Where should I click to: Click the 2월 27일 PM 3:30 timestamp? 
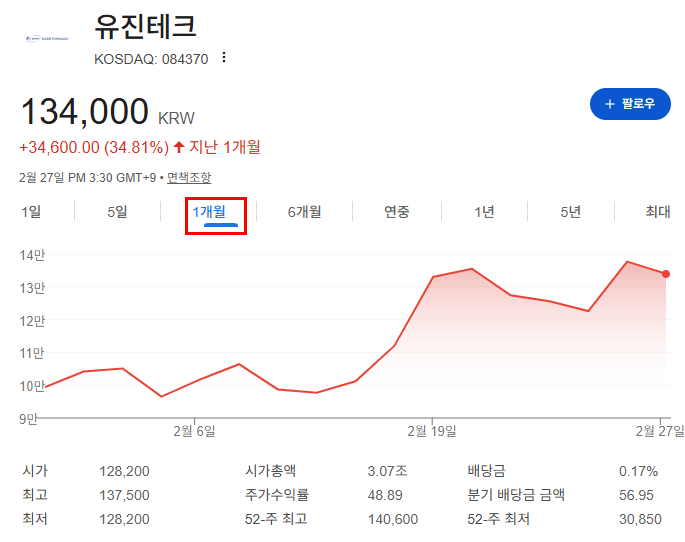[x=87, y=178]
